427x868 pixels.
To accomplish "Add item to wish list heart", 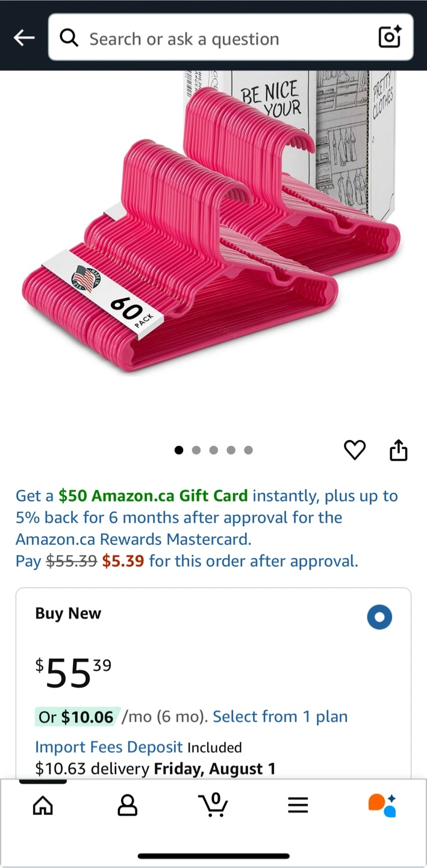I will pyautogui.click(x=355, y=450).
